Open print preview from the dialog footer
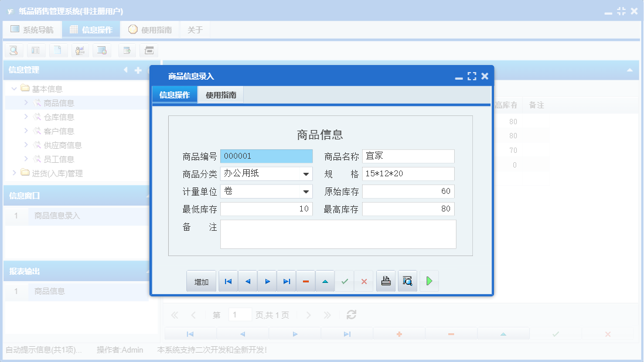644x362 pixels. [407, 281]
